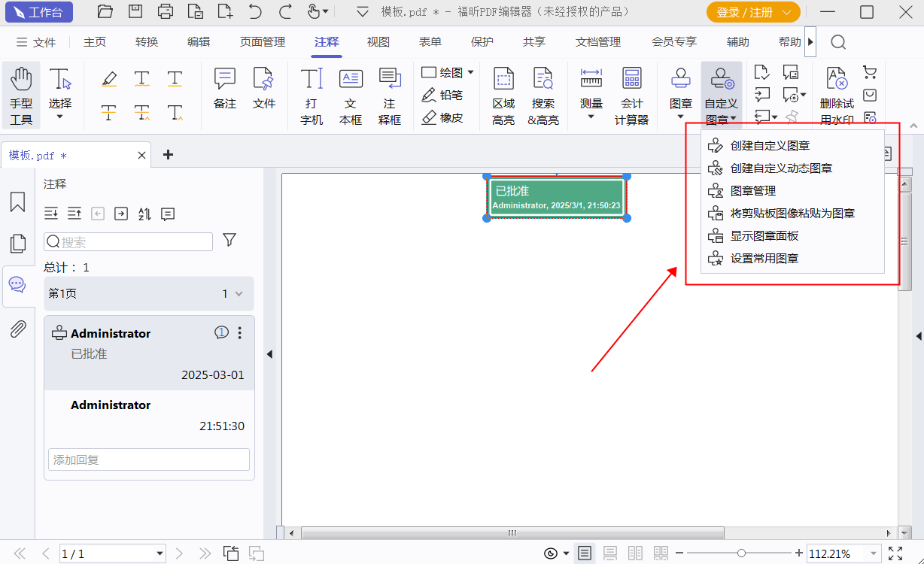Open the zoom percentage dropdown
Screen dimensions: 924x564
point(873,553)
